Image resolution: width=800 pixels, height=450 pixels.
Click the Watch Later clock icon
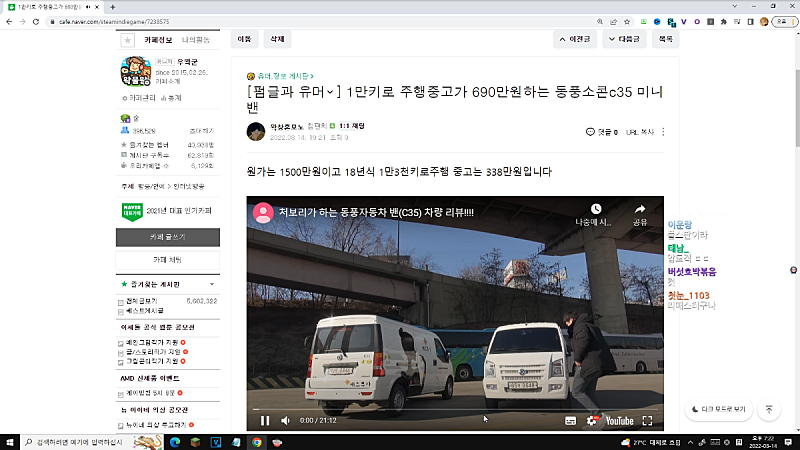point(596,209)
